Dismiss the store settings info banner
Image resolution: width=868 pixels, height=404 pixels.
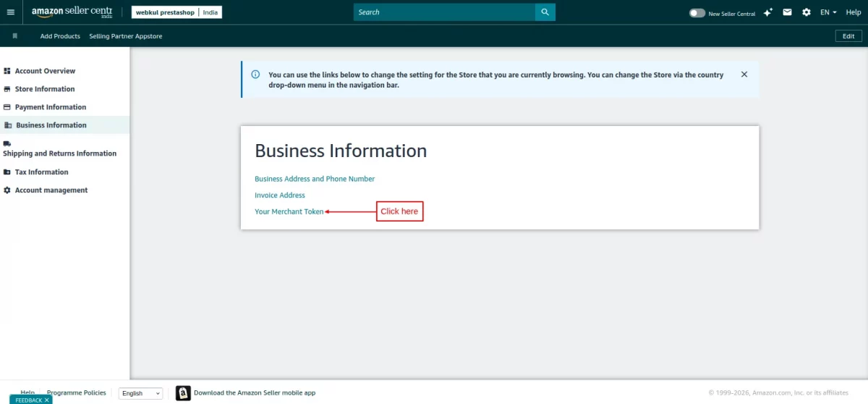[744, 75]
